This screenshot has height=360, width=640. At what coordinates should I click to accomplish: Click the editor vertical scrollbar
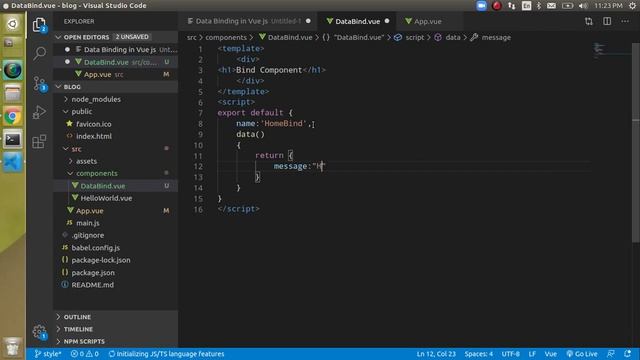pyautogui.click(x=636, y=143)
